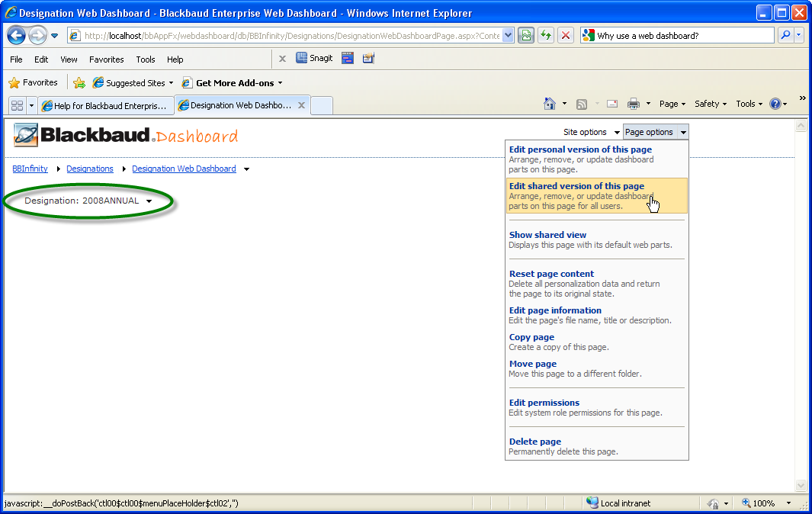The image size is (812, 514).
Task: Open a new blank tab
Action: [x=322, y=106]
